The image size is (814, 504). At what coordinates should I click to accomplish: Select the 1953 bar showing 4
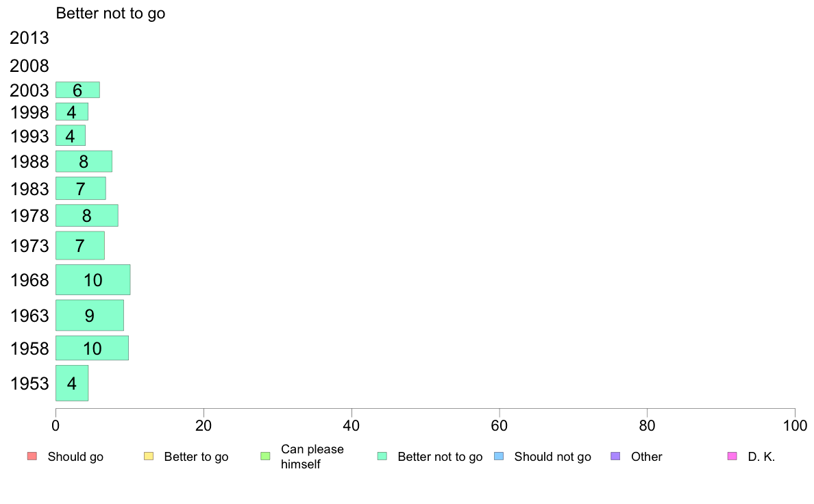(x=72, y=383)
